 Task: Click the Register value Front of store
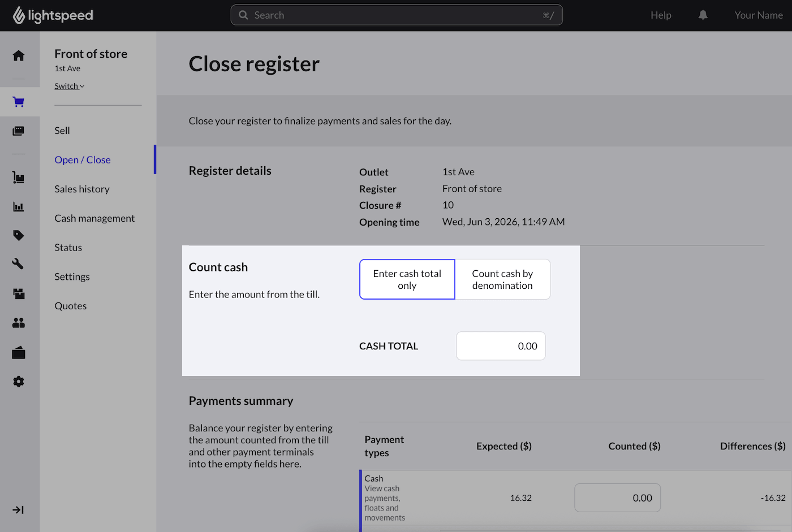click(472, 189)
